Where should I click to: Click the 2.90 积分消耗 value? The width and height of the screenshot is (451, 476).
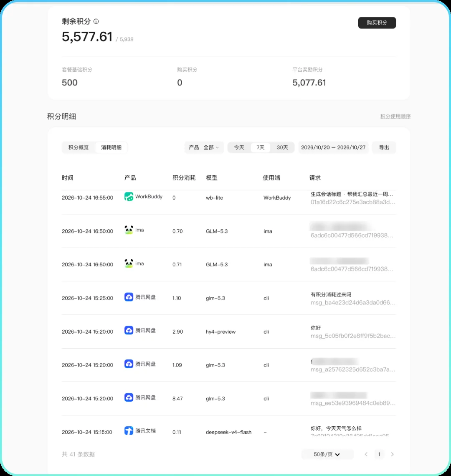pyautogui.click(x=177, y=332)
